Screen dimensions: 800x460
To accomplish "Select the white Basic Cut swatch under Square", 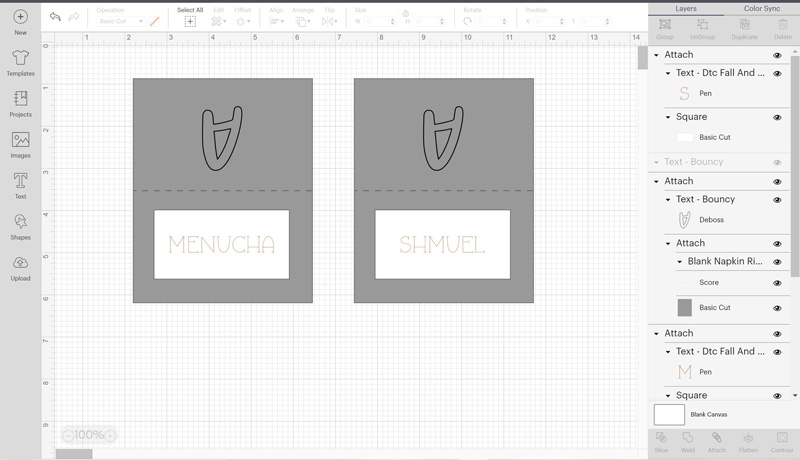I will (685, 137).
